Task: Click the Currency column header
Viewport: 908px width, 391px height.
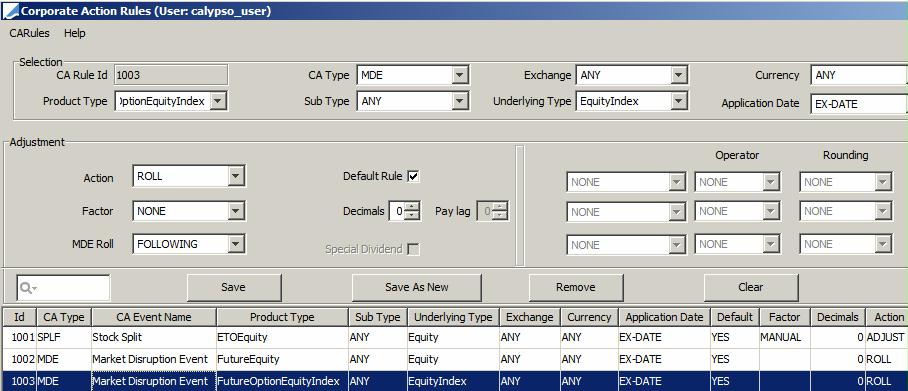Action: click(589, 317)
